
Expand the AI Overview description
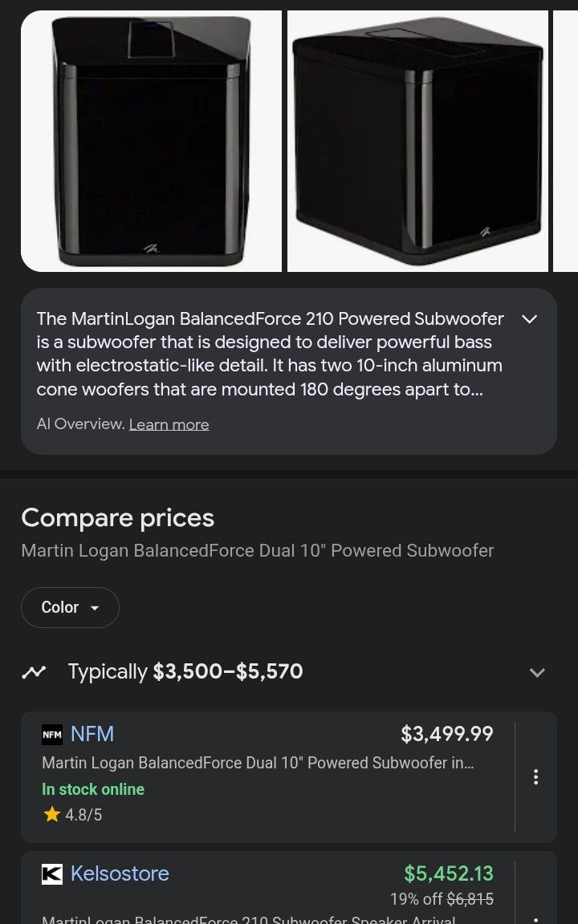click(529, 319)
